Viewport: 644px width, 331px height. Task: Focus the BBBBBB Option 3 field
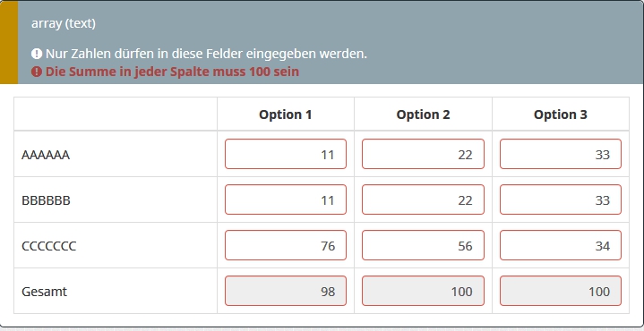tap(560, 199)
